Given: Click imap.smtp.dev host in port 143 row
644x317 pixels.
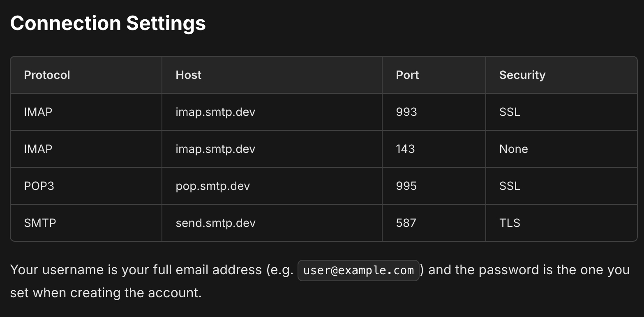Looking at the screenshot, I should coord(215,149).
